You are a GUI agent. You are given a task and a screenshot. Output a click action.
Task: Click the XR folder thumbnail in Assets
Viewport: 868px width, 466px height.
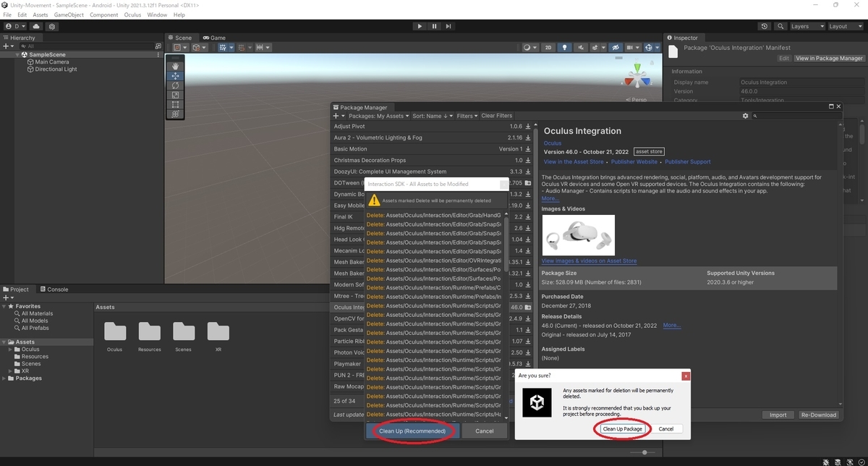[x=218, y=332]
